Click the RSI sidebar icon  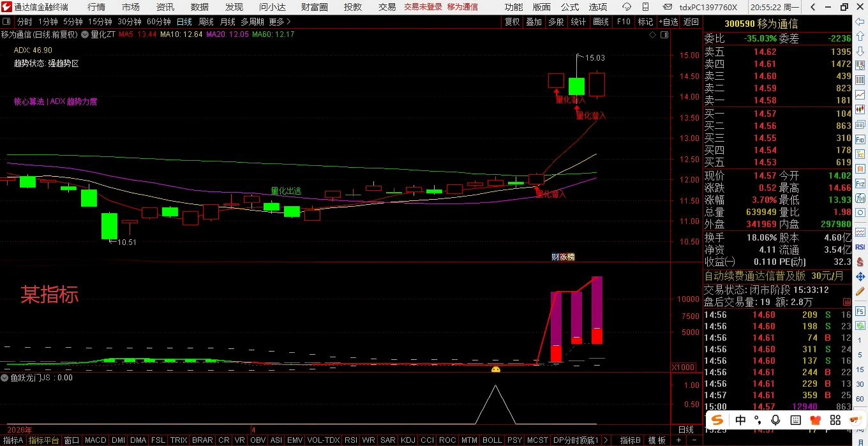point(860,247)
